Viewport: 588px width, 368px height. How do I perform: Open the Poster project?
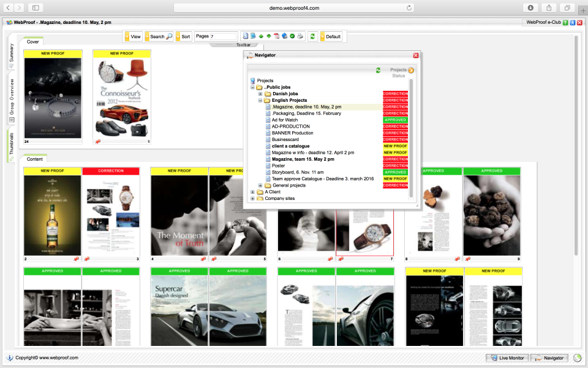pyautogui.click(x=278, y=166)
